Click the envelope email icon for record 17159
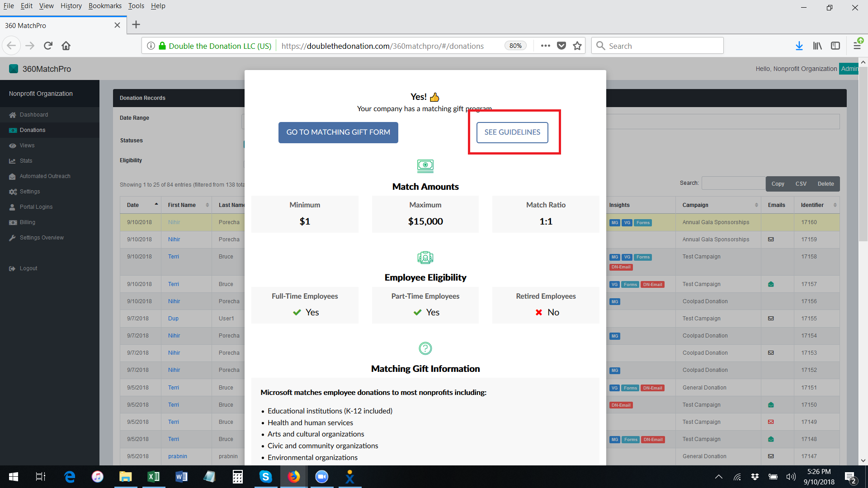 771,239
